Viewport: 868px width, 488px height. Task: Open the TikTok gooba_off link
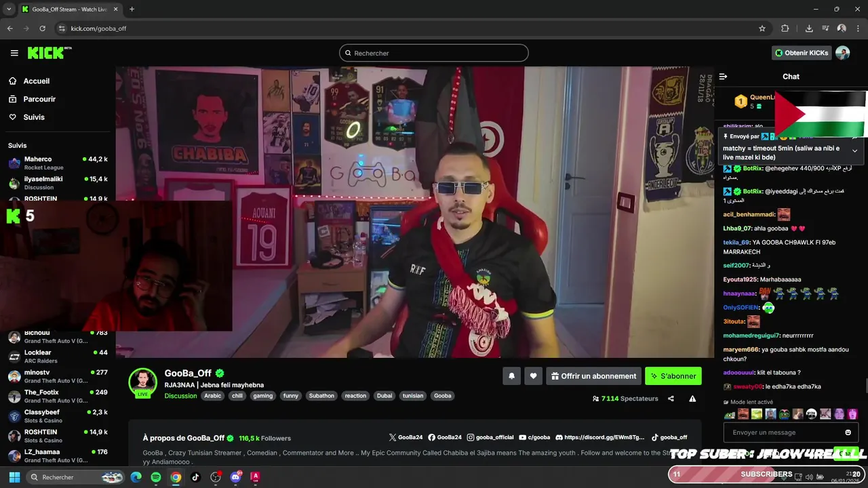coord(669,438)
